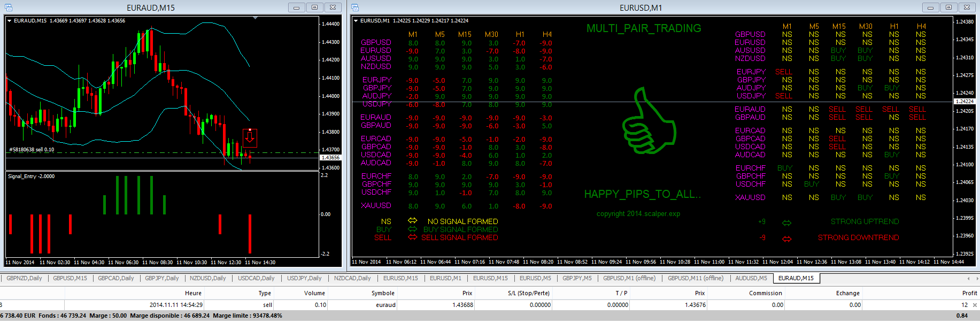This screenshot has height=323, width=980.
Task: Expand the EURUSD,M1 chart header triangle
Action: pyautogui.click(x=356, y=21)
